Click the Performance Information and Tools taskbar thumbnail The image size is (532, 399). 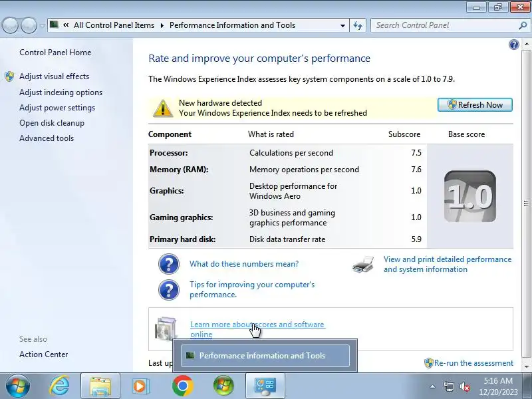[265, 356]
